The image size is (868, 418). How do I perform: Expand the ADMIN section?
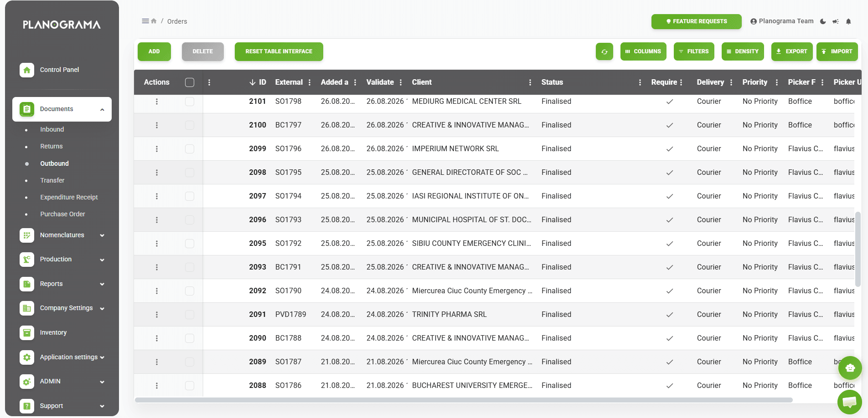click(62, 382)
